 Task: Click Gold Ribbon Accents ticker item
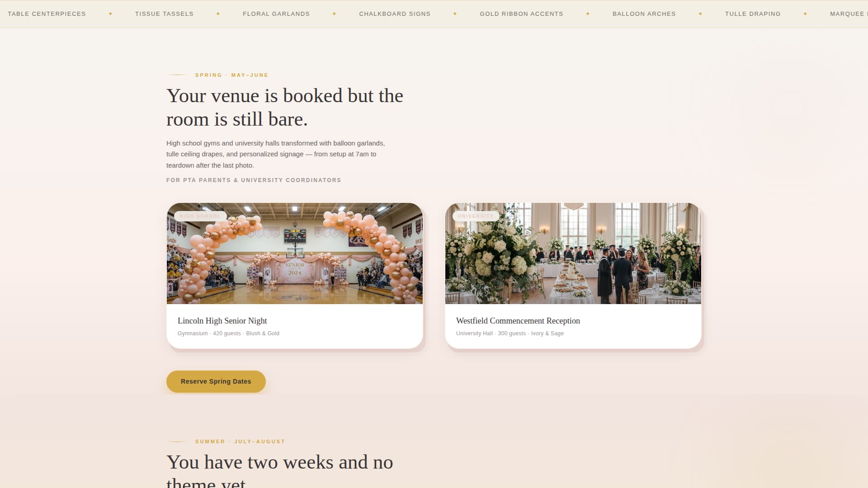tap(521, 14)
